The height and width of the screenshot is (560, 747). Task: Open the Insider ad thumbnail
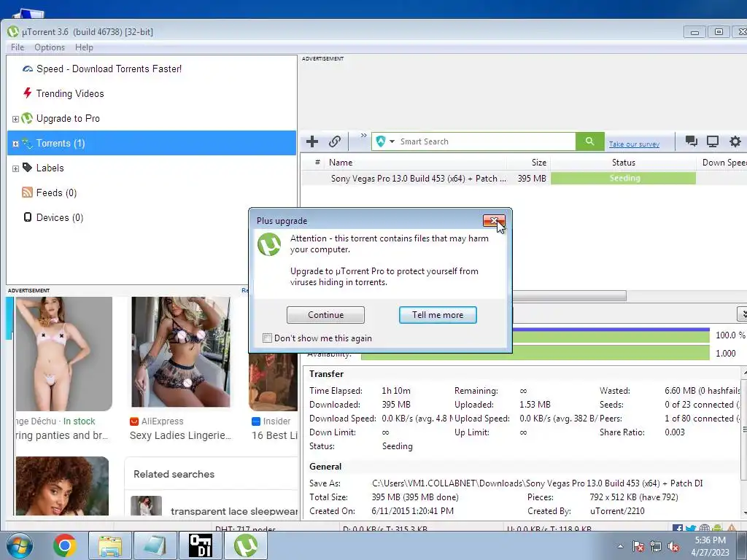(273, 381)
